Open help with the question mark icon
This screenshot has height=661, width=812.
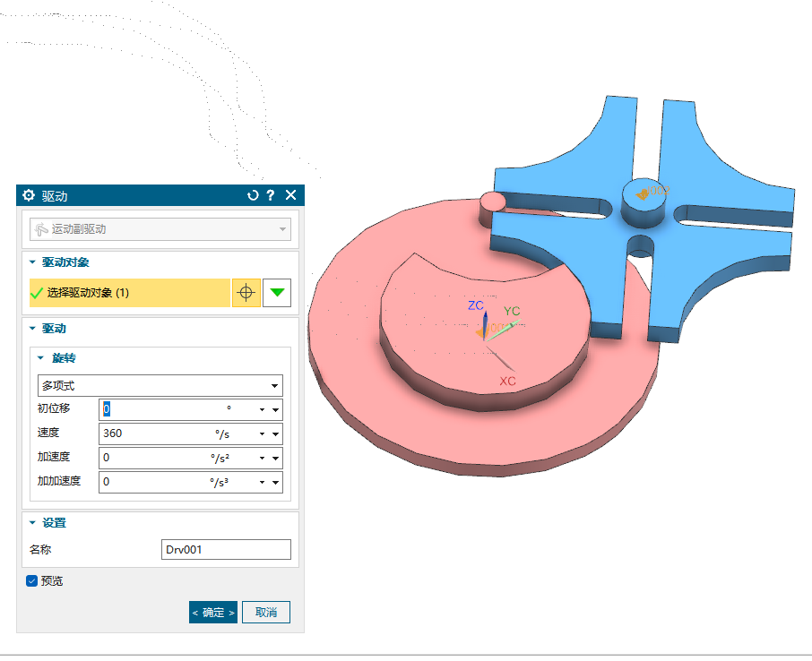point(271,195)
